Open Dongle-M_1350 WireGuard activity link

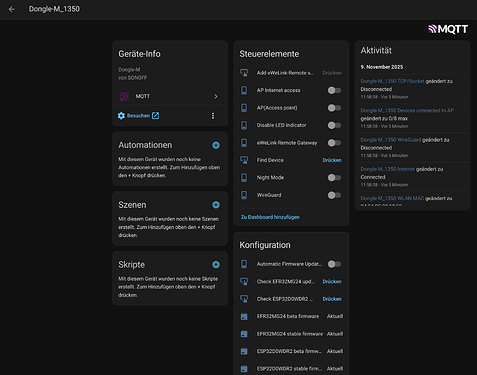pyautogui.click(x=391, y=140)
